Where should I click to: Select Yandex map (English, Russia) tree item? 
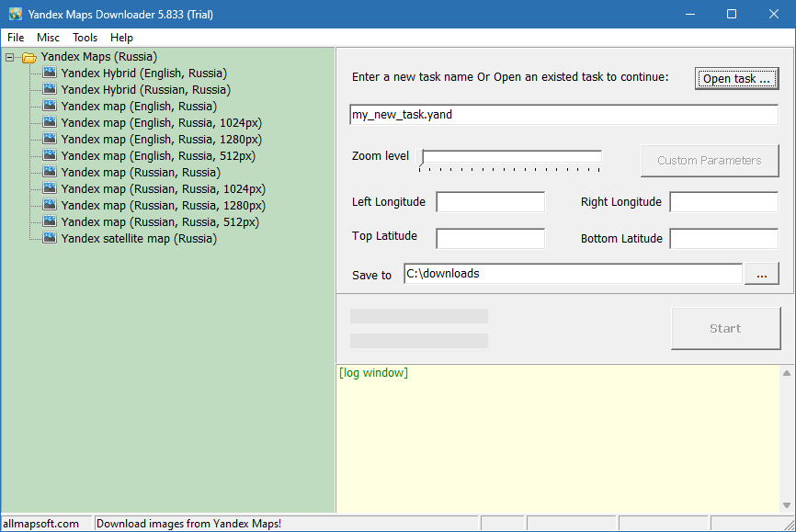click(x=139, y=106)
